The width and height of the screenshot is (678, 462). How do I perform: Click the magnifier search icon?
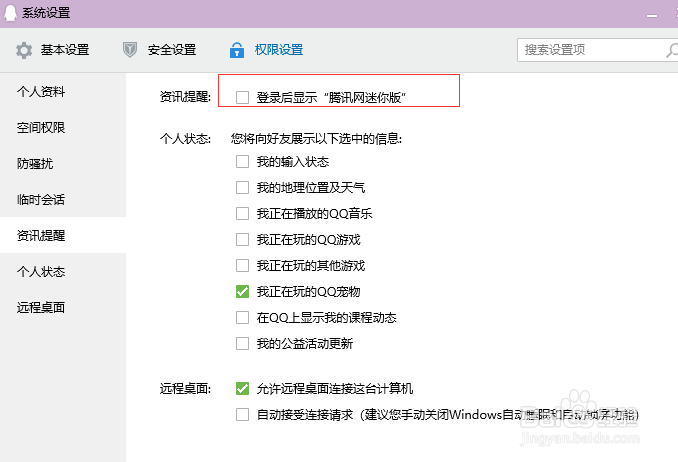672,50
